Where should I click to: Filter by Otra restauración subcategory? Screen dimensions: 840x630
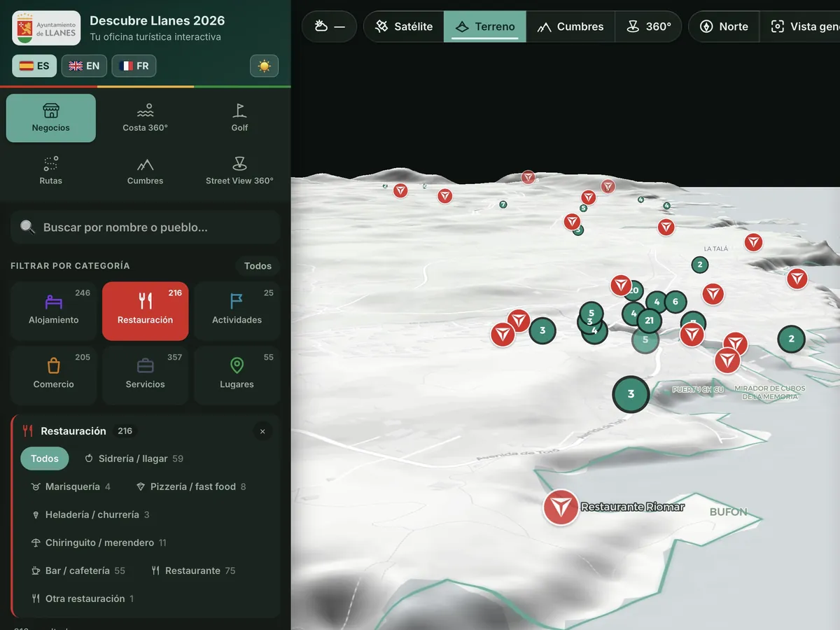click(x=83, y=598)
